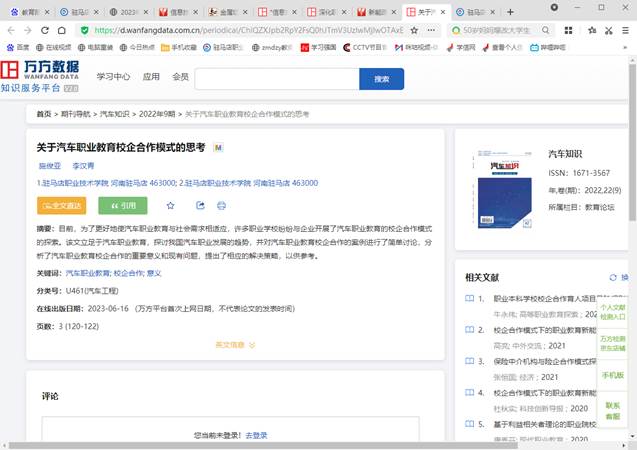Viewport: 637px width, 450px height.
Task: Click the search magnifier in browser search box
Action: [x=545, y=30]
